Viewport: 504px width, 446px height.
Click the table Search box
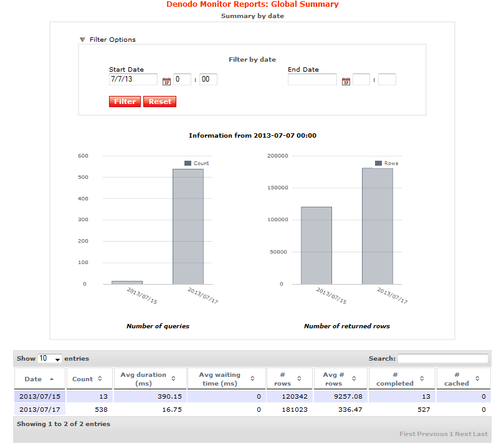(443, 359)
